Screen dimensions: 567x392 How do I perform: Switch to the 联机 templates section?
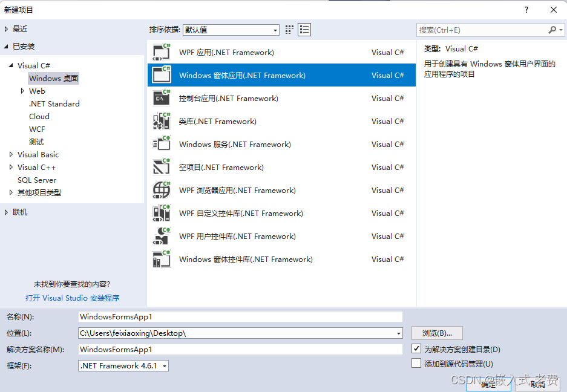[x=18, y=212]
